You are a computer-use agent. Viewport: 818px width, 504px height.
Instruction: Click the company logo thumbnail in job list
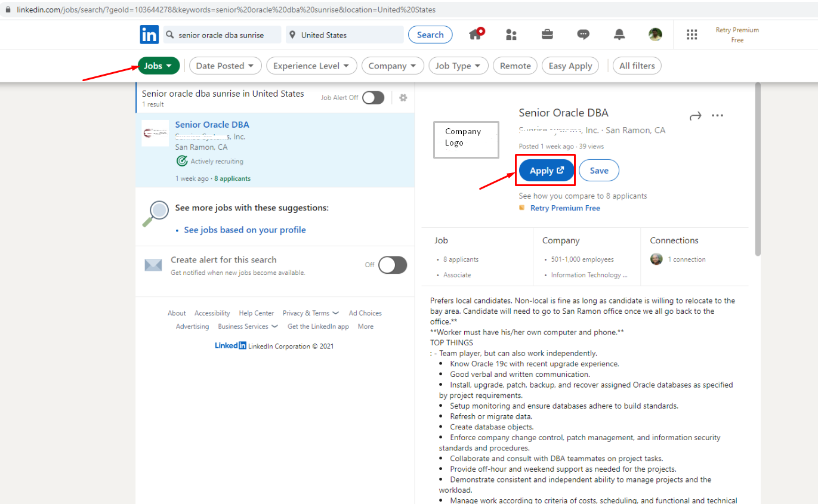(x=155, y=132)
